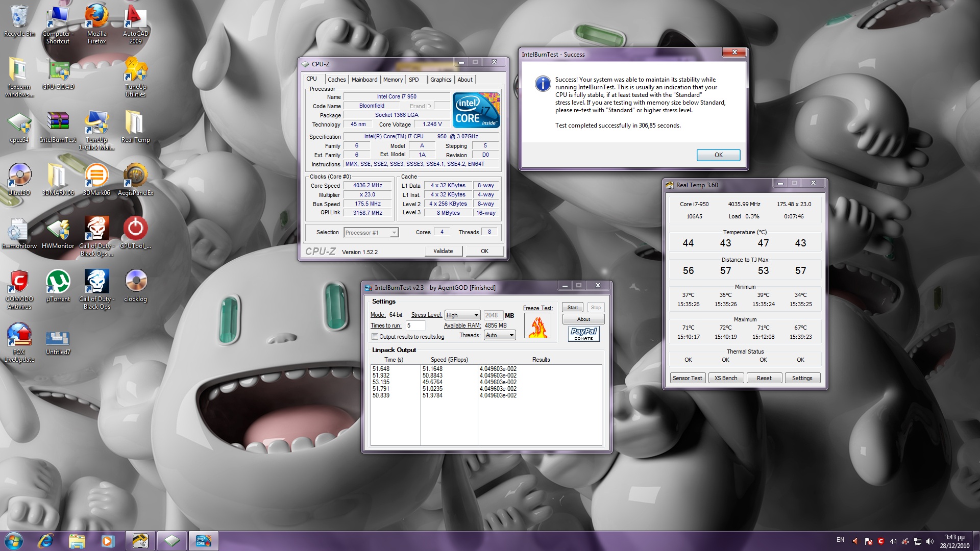Open GPUTool desktop icon
This screenshot has height=551, width=980.
point(135,233)
